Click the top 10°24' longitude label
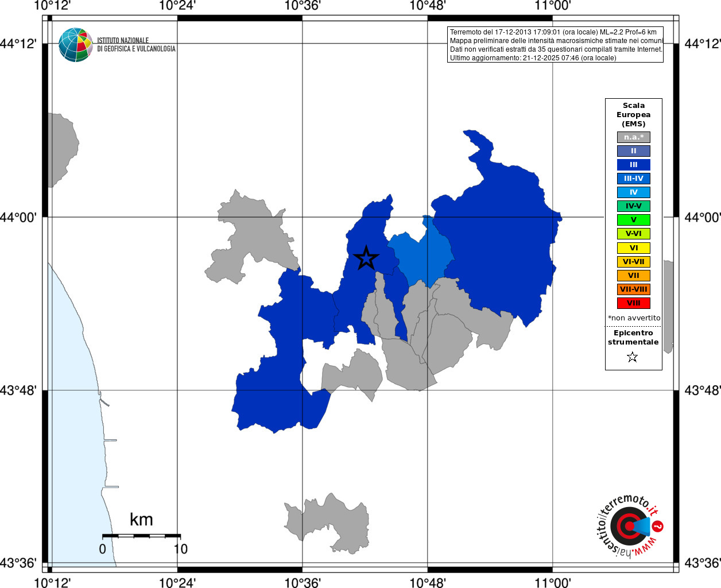Viewport: 721px width, 588px height. pos(177,6)
